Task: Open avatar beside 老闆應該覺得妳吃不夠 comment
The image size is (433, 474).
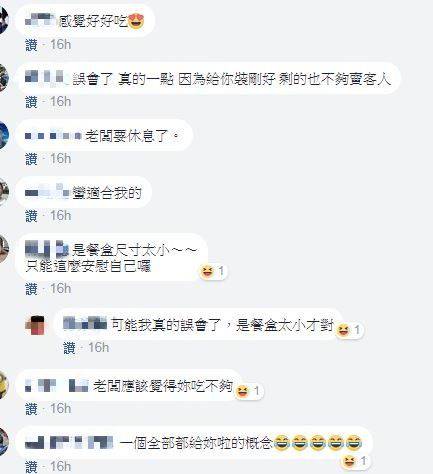Action: click(x=3, y=385)
